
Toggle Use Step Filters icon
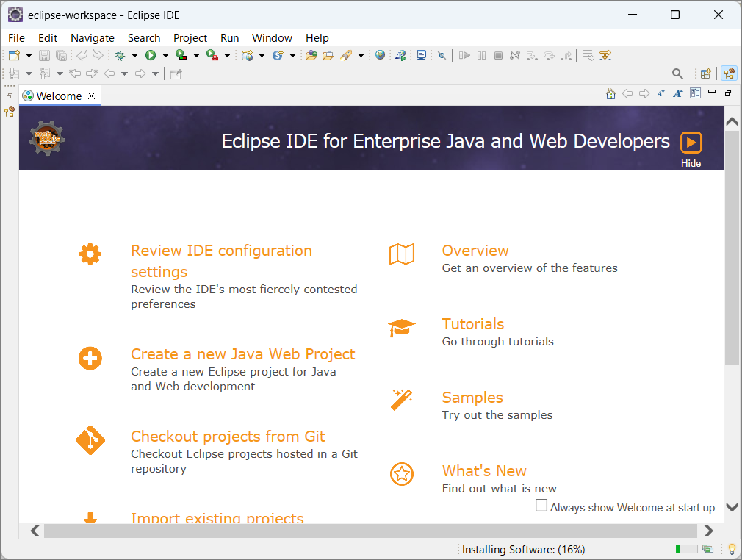605,55
